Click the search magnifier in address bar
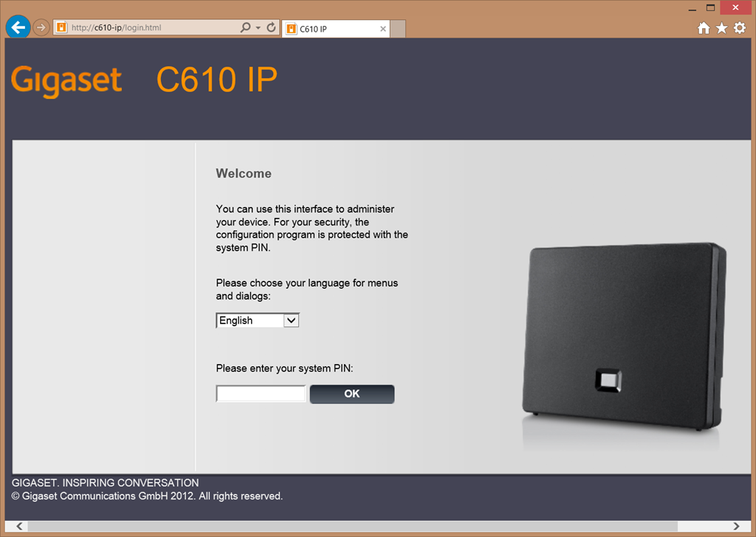Screen dimensions: 756x537 coord(245,27)
